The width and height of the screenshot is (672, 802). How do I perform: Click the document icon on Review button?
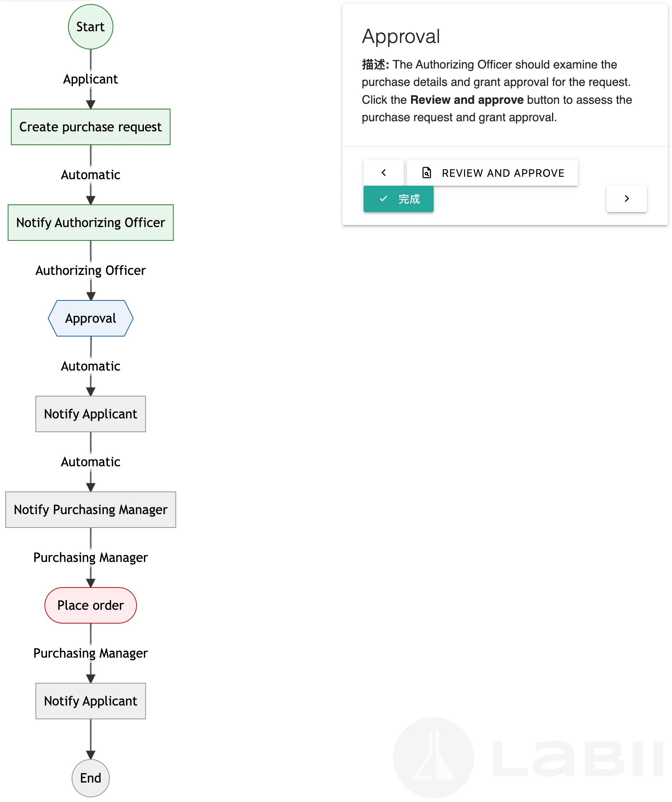coord(426,173)
